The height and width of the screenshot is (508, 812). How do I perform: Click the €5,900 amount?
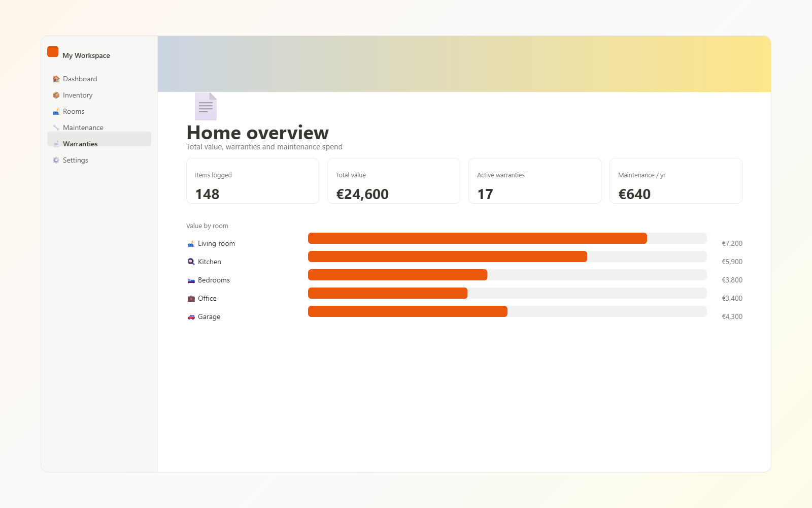point(732,262)
